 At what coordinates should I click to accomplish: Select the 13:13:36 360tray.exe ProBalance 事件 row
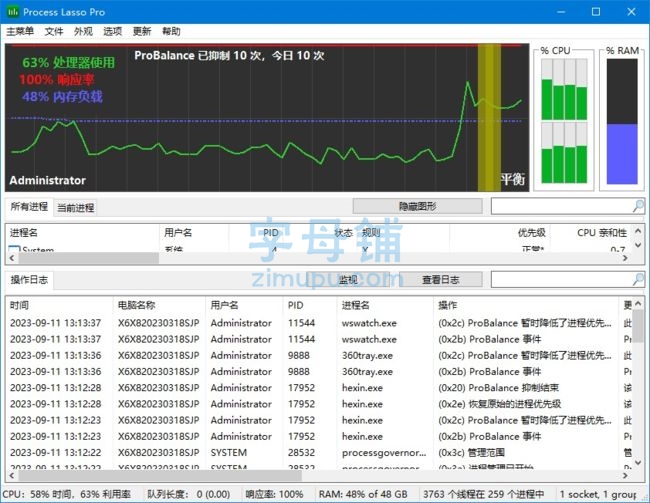coord(318,372)
